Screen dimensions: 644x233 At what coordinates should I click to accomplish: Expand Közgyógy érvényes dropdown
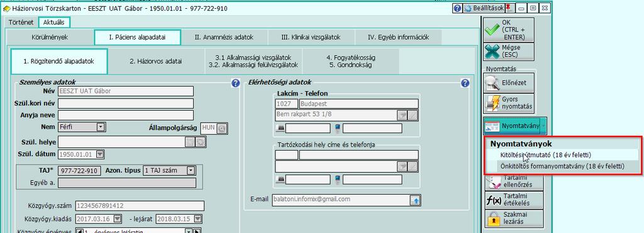[189, 232]
